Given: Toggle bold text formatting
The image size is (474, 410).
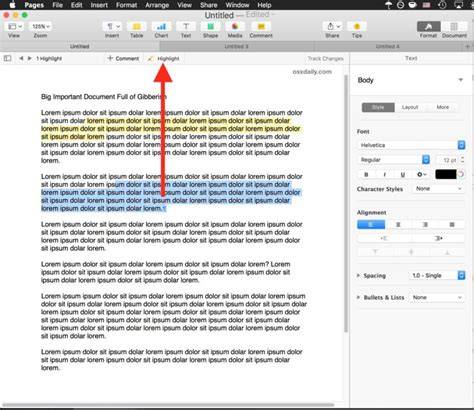Looking at the screenshot, I should tap(366, 174).
